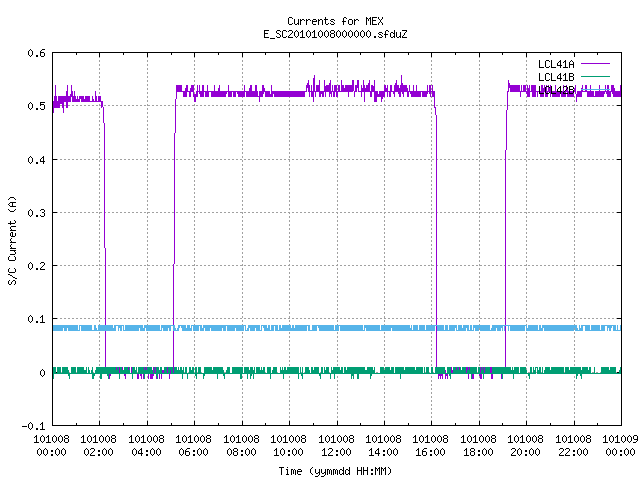Click the x-axis tick '101008 08:00'
Viewport: 640px width, 480px height.
click(x=241, y=446)
